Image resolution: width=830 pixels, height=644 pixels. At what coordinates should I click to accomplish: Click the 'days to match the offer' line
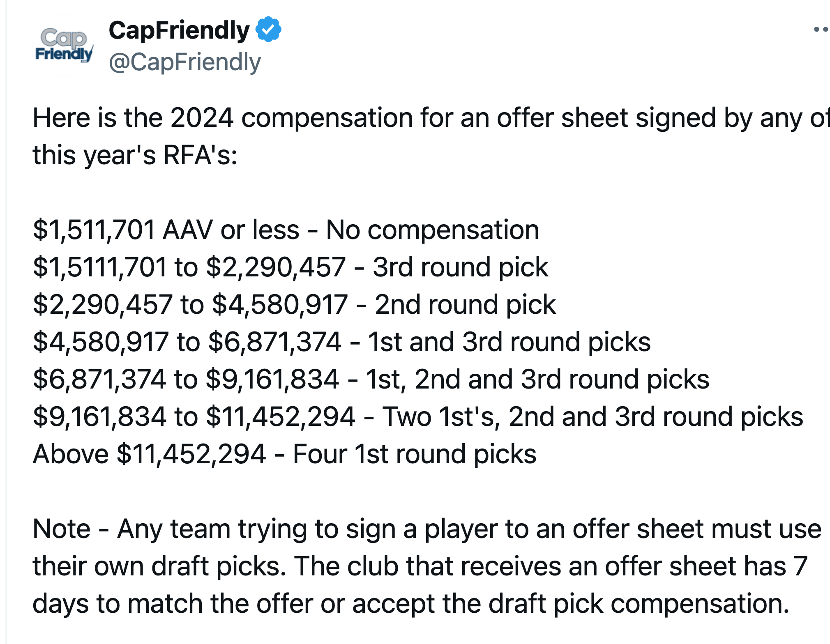click(411, 604)
